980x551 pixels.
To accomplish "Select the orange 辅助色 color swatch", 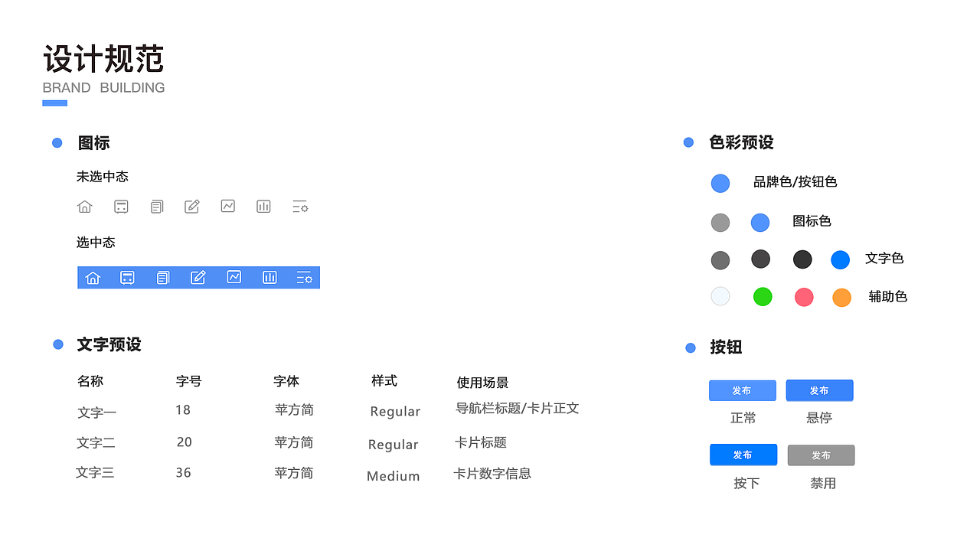I will [841, 296].
